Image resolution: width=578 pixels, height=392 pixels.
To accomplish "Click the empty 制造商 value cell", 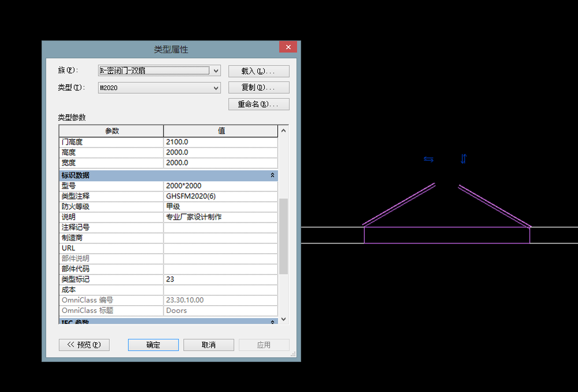I will 220,238.
